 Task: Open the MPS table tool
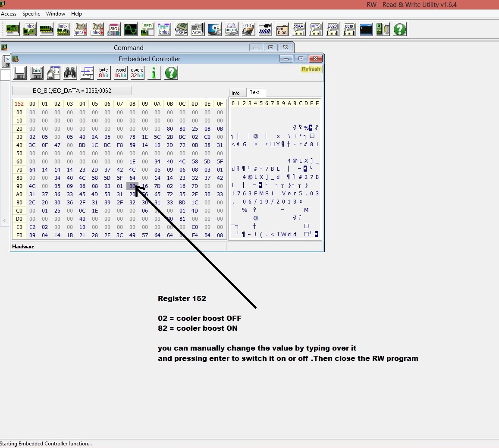coord(315,29)
